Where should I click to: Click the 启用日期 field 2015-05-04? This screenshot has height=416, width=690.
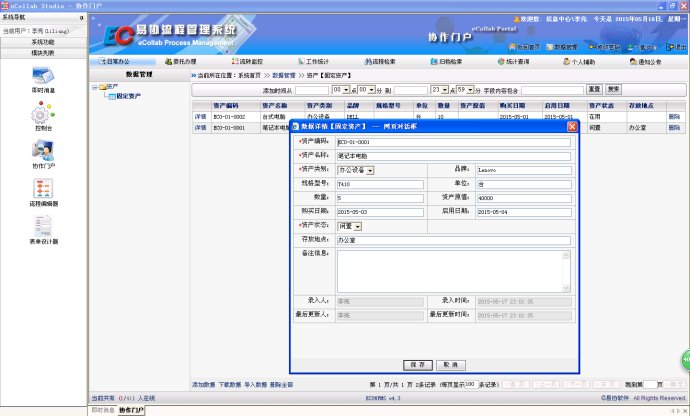(x=525, y=213)
